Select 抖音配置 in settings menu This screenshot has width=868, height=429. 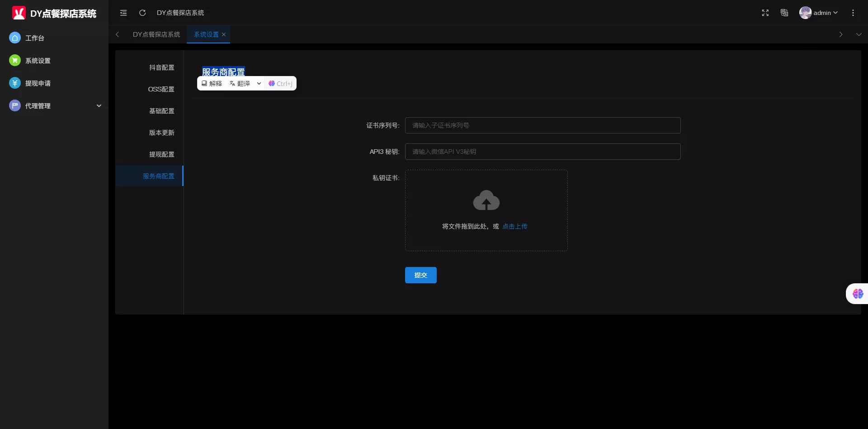click(161, 67)
